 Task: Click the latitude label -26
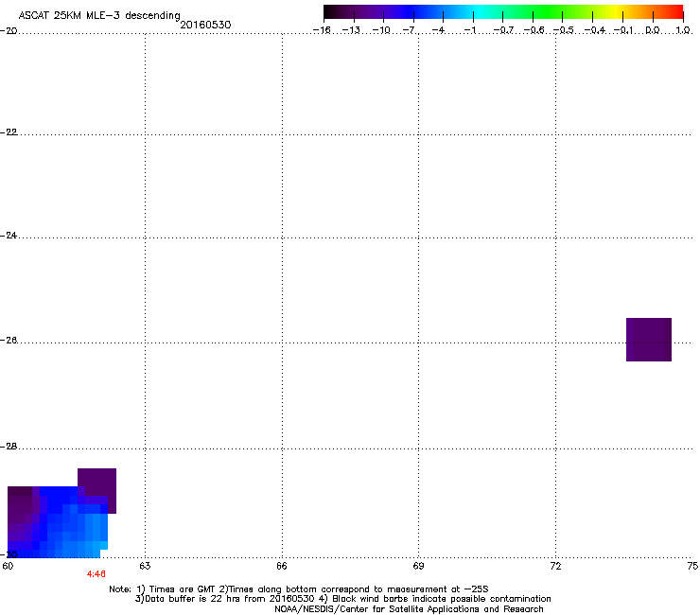click(9, 341)
